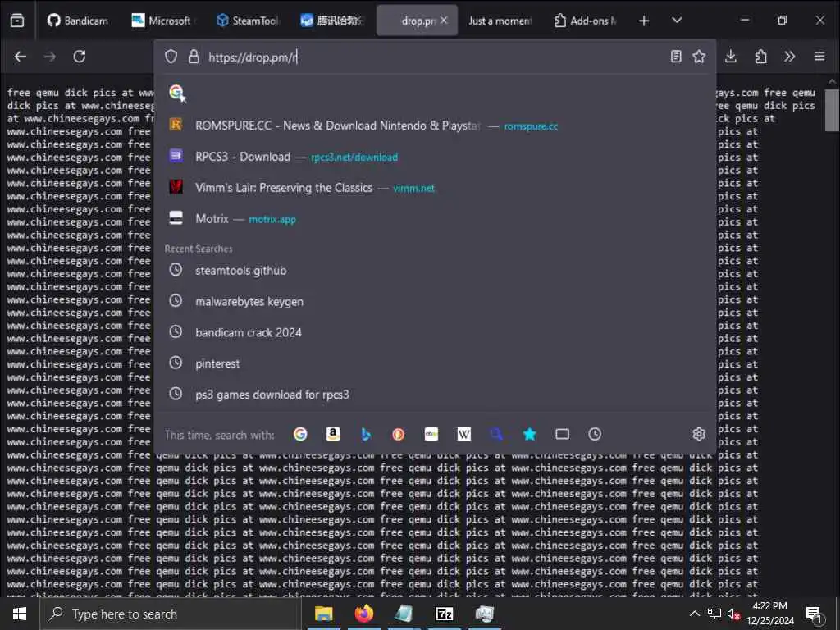This screenshot has width=840, height=630.
Task: Switch to the SteamTools tab
Action: 247,21
